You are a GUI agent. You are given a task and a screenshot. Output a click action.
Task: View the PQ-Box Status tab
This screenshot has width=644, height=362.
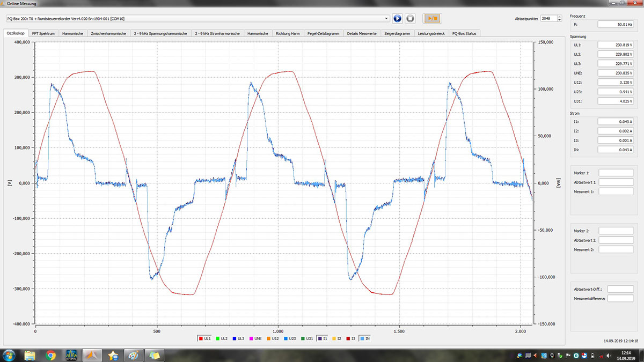465,33
